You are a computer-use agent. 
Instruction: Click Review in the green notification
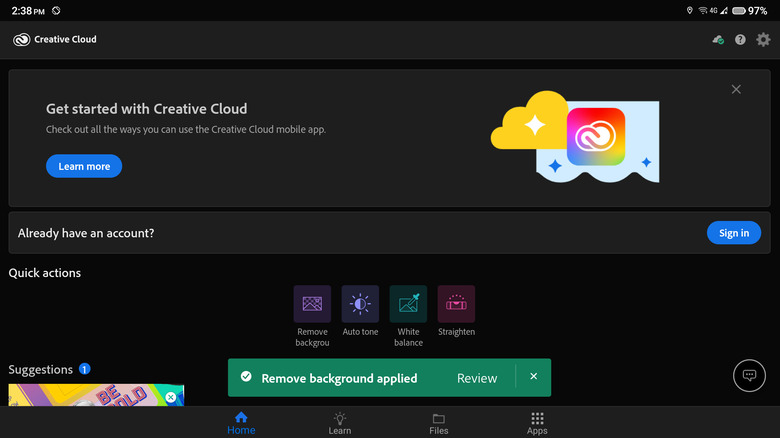point(477,378)
